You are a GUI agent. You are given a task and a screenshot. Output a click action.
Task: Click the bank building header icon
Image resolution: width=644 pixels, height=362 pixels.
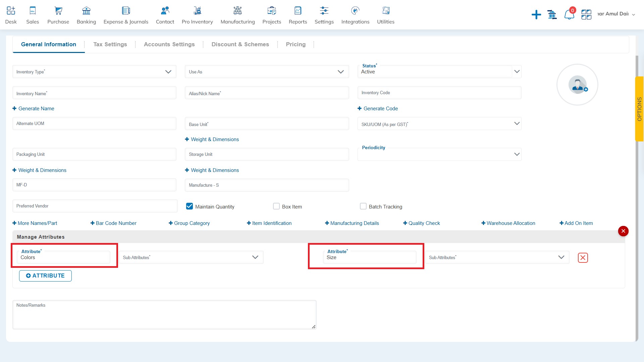point(552,15)
